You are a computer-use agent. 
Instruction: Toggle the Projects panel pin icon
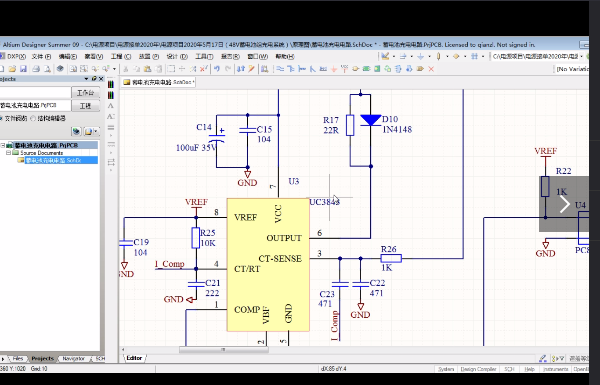[94, 79]
